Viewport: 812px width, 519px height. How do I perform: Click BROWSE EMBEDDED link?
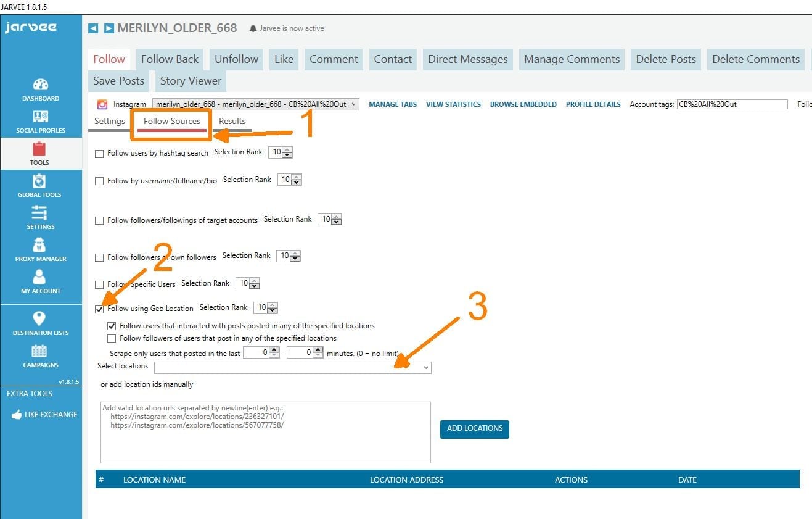coord(523,104)
